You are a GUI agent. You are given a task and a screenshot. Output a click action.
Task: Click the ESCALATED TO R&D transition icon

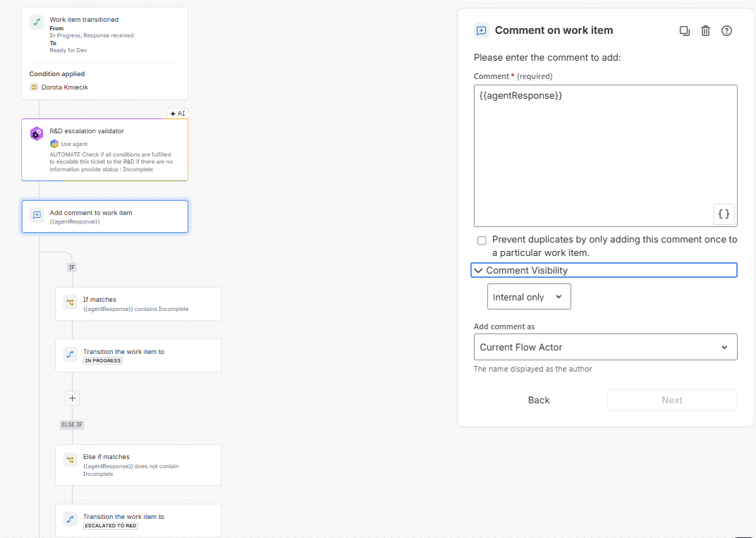coord(70,519)
